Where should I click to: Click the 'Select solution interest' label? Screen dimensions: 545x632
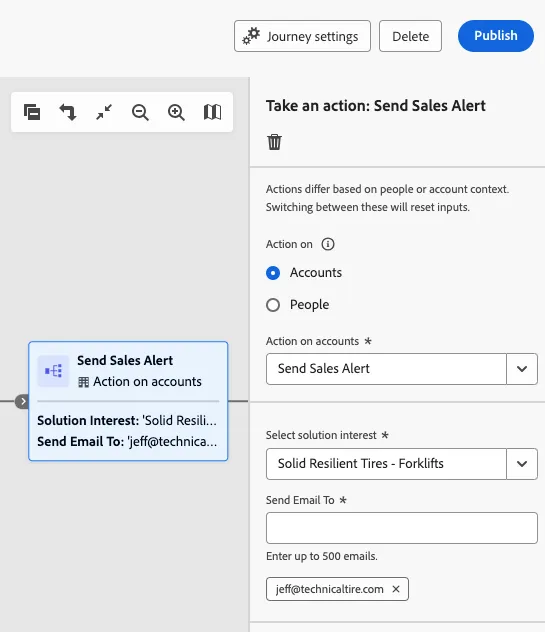coord(321,435)
